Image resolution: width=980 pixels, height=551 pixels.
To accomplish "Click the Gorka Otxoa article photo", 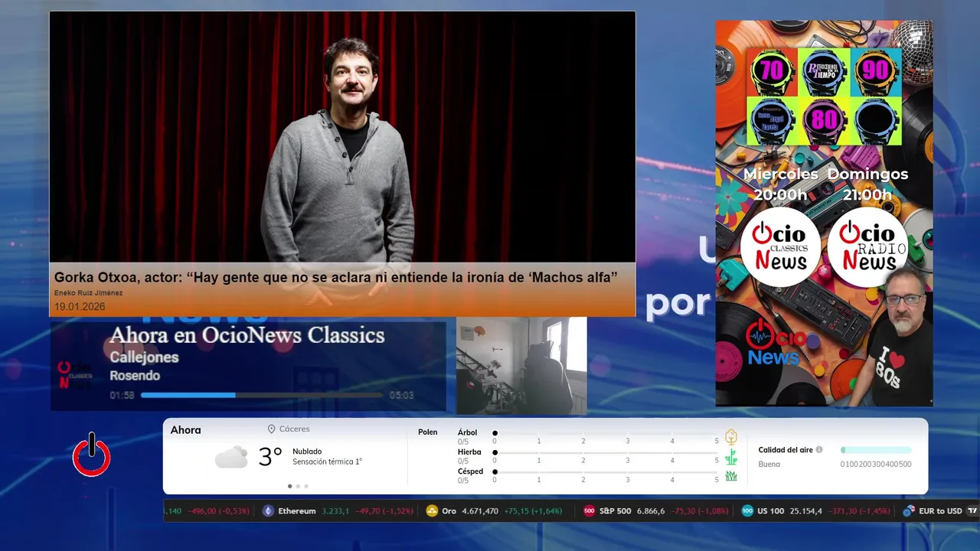I will coord(342,137).
